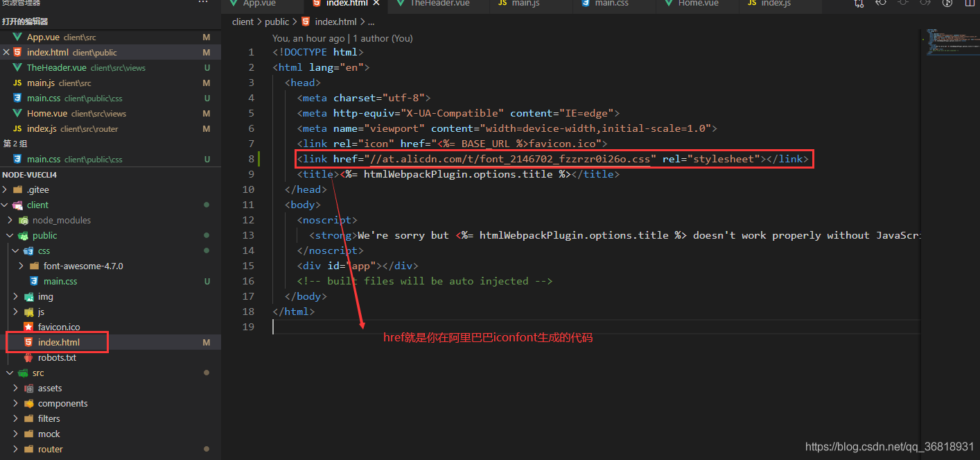Viewport: 980px width, 460px height.
Task: Expand the font-awesome-4.7.0 folder
Action: pyautogui.click(x=111, y=266)
